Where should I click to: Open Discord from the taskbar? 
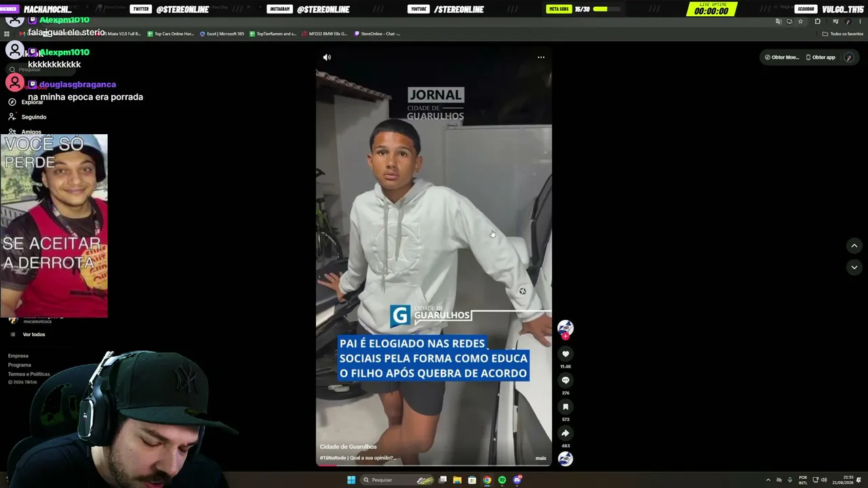tap(517, 480)
